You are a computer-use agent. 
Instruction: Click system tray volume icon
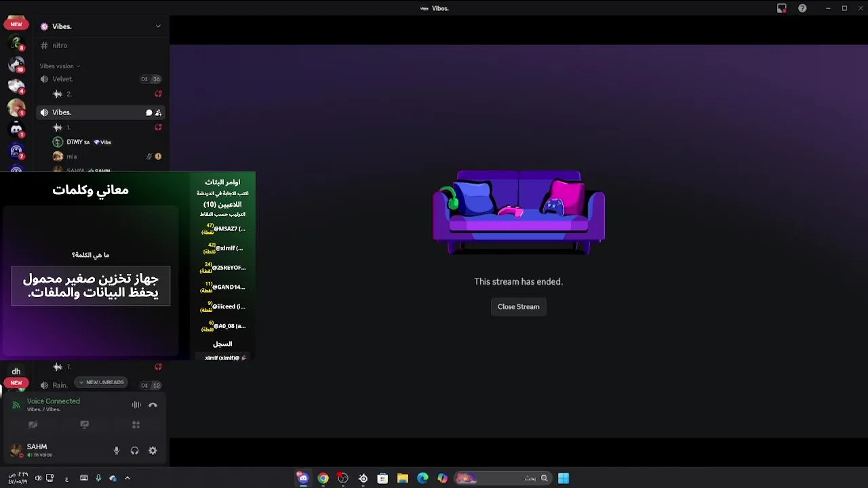click(x=38, y=479)
